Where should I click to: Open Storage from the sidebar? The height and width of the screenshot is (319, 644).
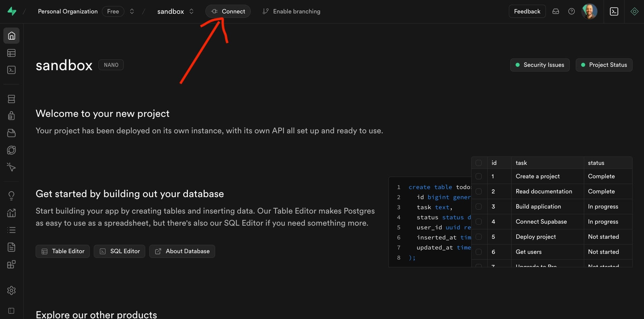pyautogui.click(x=11, y=133)
